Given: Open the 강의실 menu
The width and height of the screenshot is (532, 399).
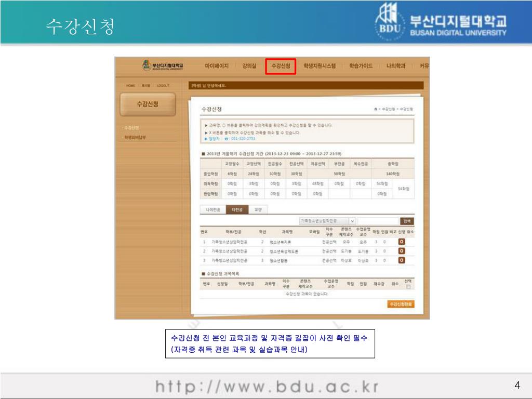Looking at the screenshot, I should tap(249, 66).
